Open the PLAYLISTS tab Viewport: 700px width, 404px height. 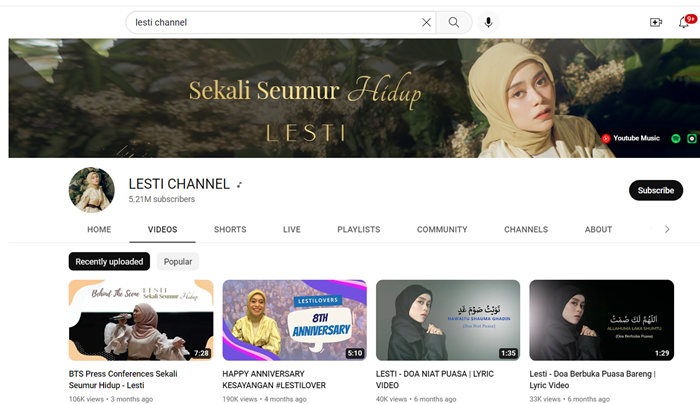358,229
